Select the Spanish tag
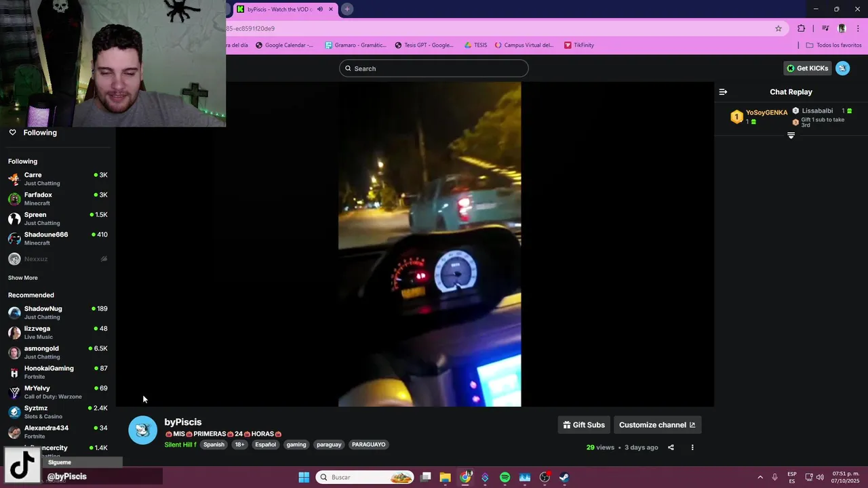 [214, 445]
